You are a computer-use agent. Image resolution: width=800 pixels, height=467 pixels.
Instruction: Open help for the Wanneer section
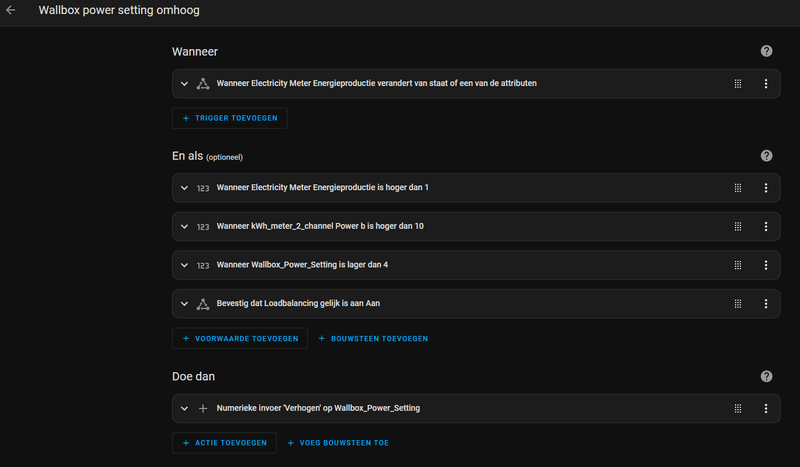[766, 51]
